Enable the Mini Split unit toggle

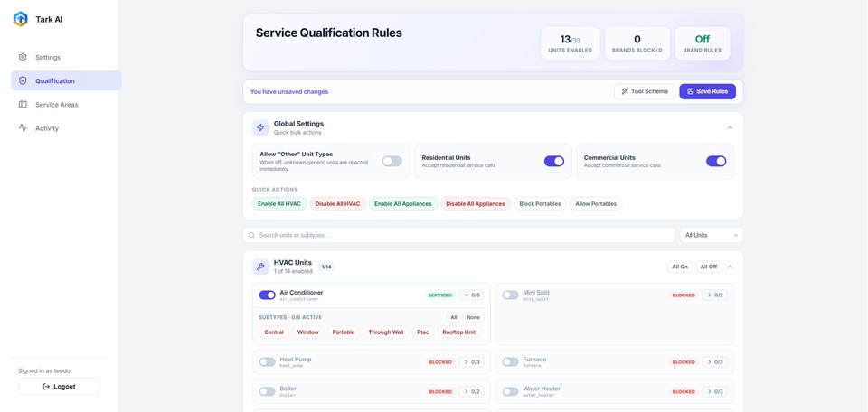[x=510, y=295]
